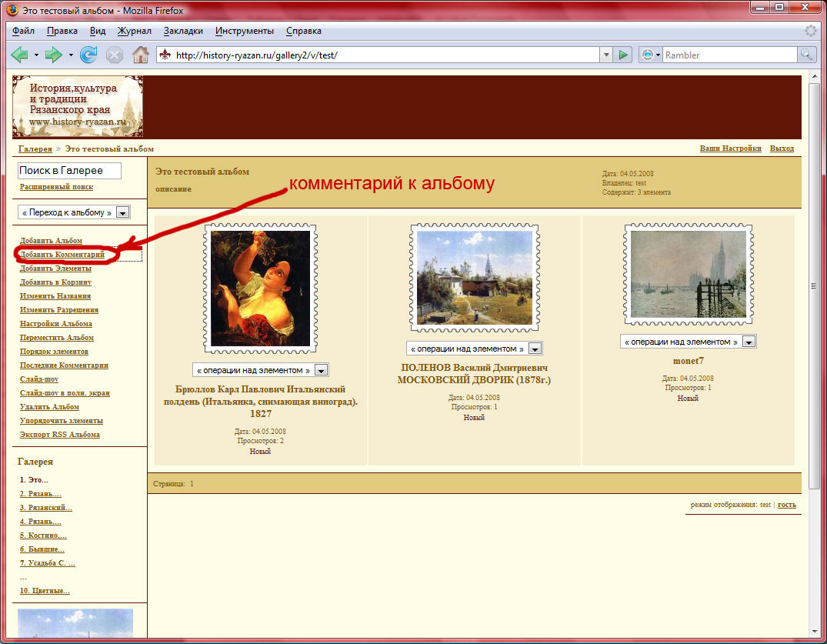Switch display mode to гость
Viewport: 827px width, 644px height.
pyautogui.click(x=787, y=505)
